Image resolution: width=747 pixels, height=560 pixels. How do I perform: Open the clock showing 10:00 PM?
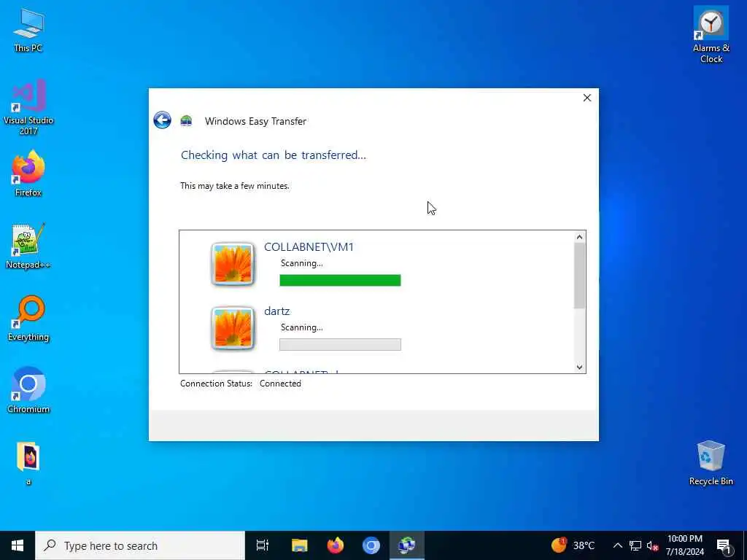click(x=684, y=545)
